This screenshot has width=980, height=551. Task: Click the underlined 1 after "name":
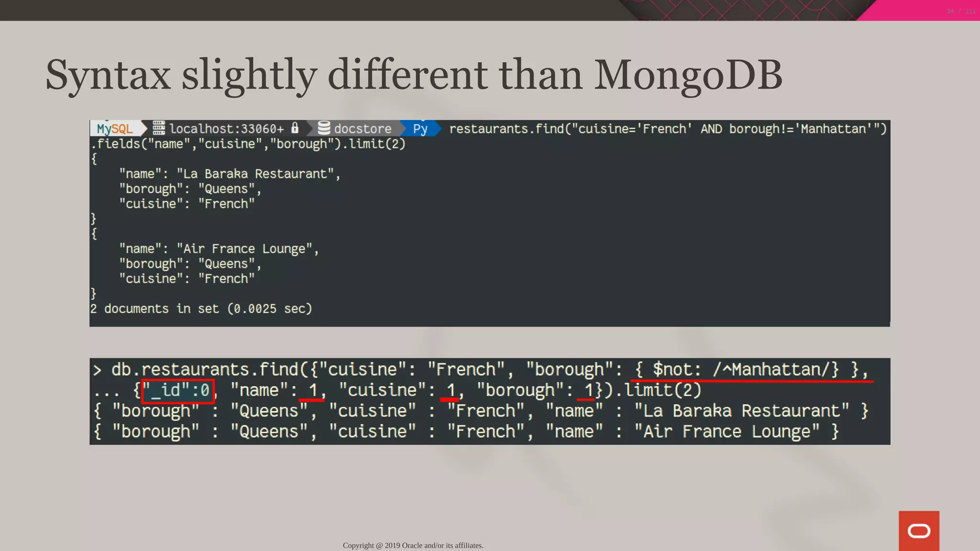pyautogui.click(x=312, y=390)
